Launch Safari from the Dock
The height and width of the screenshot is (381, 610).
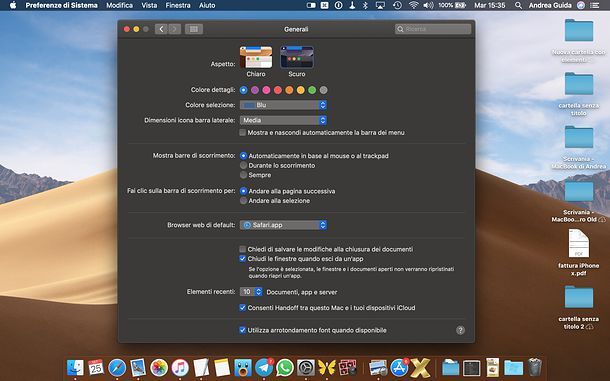117,367
